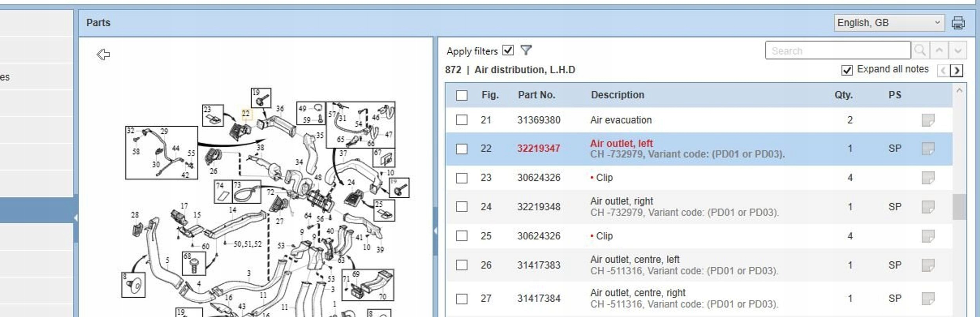
Task: Click the 'Air evacuation' description
Action: coord(621,120)
